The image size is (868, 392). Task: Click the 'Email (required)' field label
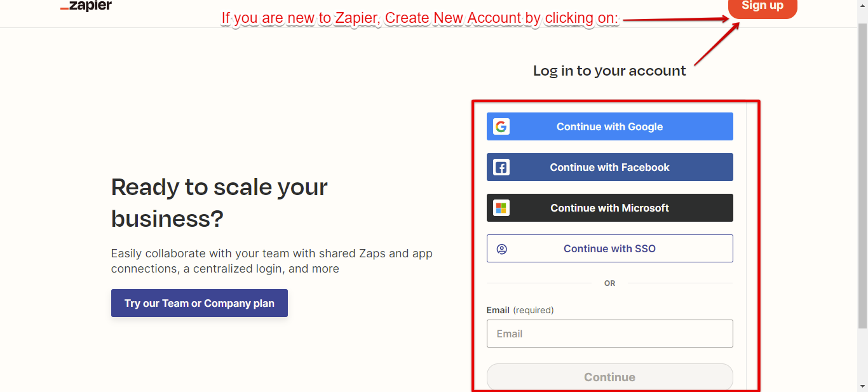point(520,310)
